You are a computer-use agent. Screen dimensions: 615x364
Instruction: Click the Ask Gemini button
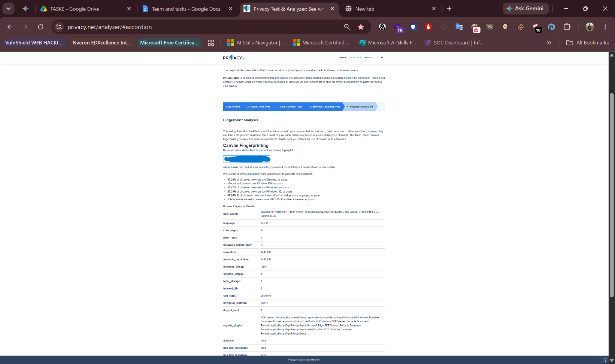tap(525, 8)
